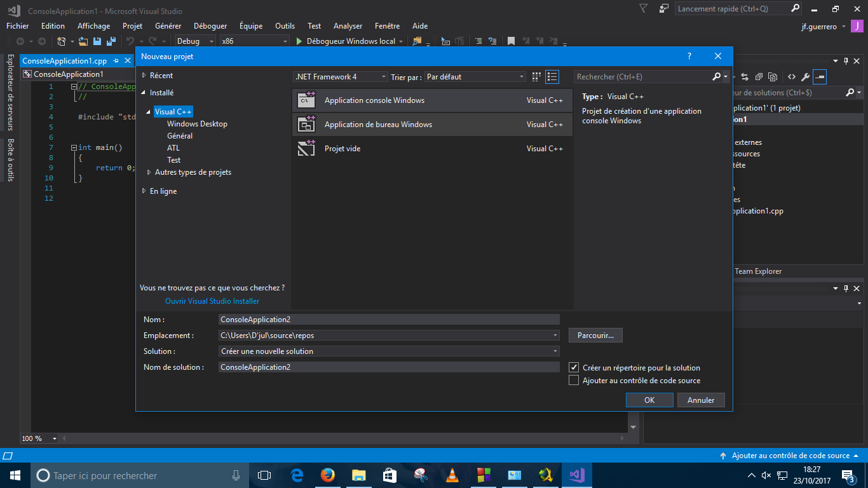Open the .NET Framework 4 dropdown
The height and width of the screenshot is (488, 868).
(341, 77)
